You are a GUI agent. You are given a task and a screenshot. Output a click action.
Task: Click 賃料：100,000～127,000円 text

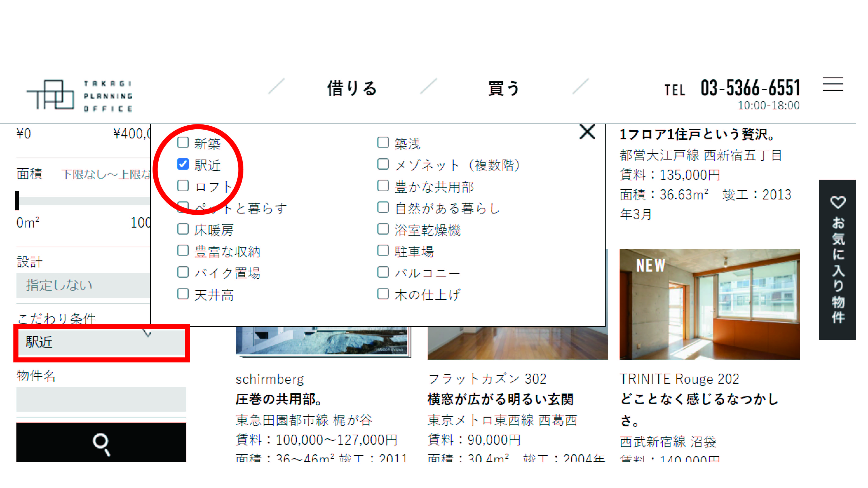316,440
